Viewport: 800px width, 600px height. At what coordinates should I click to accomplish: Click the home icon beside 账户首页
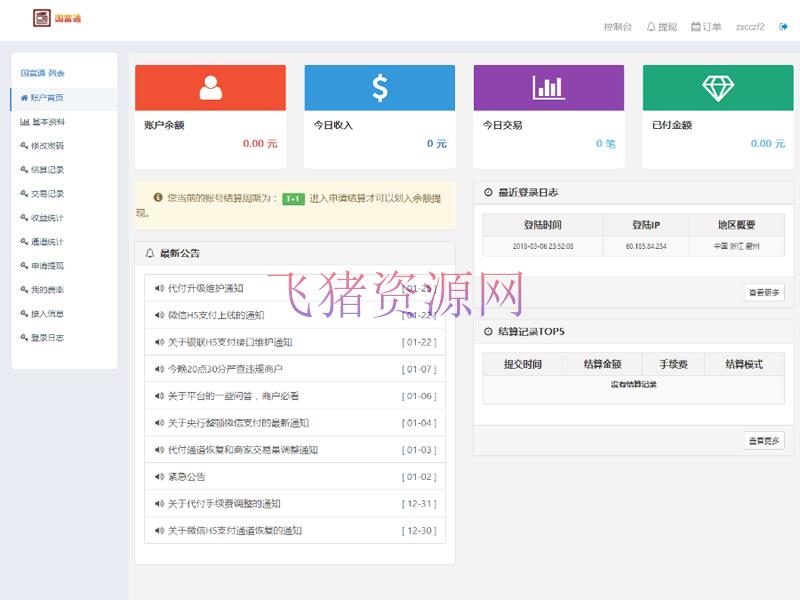(x=24, y=97)
